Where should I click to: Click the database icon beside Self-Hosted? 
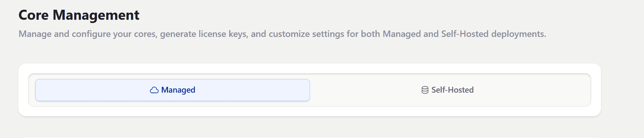click(x=425, y=90)
